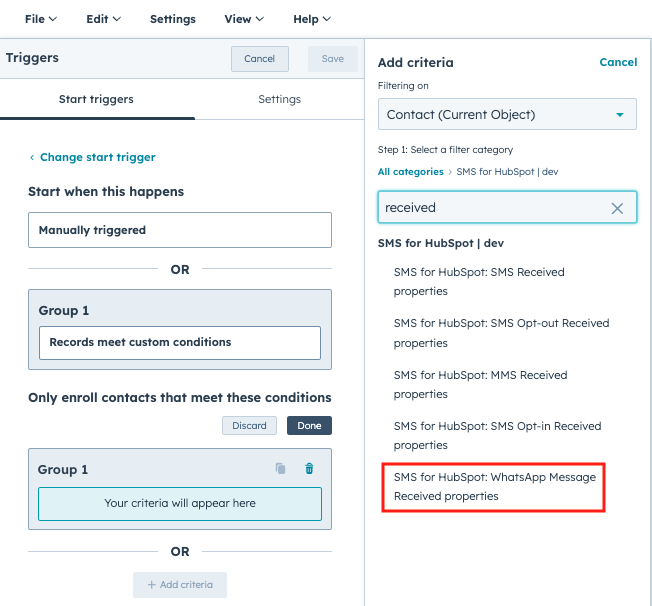Image resolution: width=652 pixels, height=606 pixels.
Task: Click the SMS for HubSpot | dev breadcrumb
Action: (x=507, y=172)
